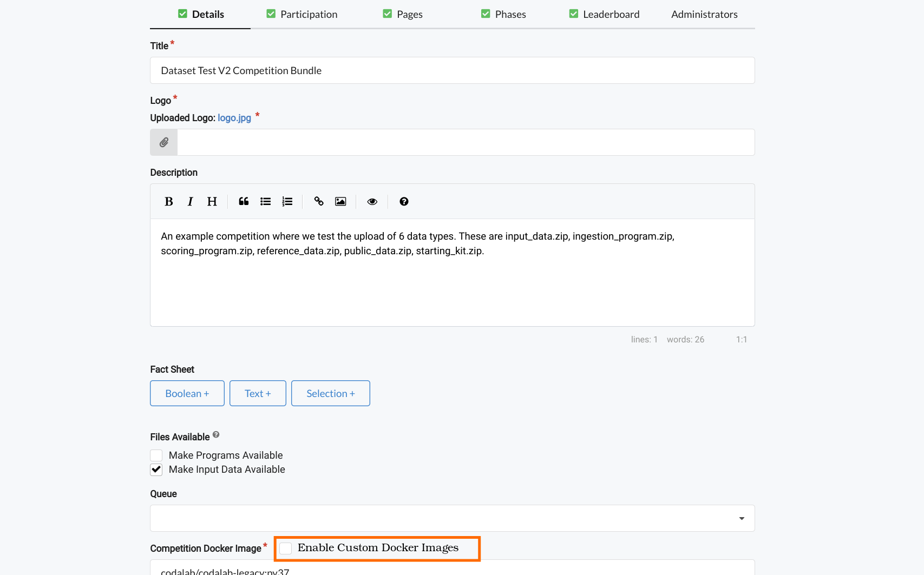The width and height of the screenshot is (924, 575).
Task: Insert a blockquote into the description
Action: point(243,201)
